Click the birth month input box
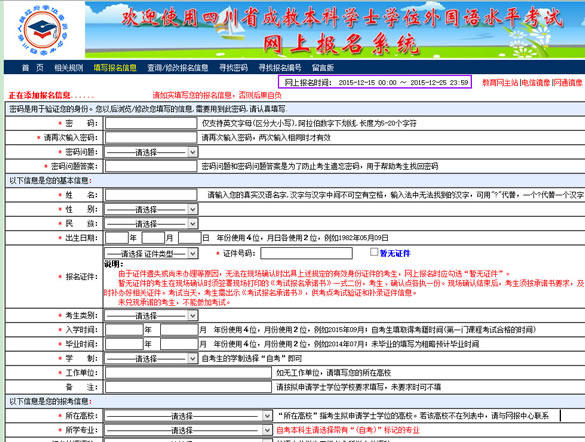This screenshot has width=585, height=442. (153, 238)
